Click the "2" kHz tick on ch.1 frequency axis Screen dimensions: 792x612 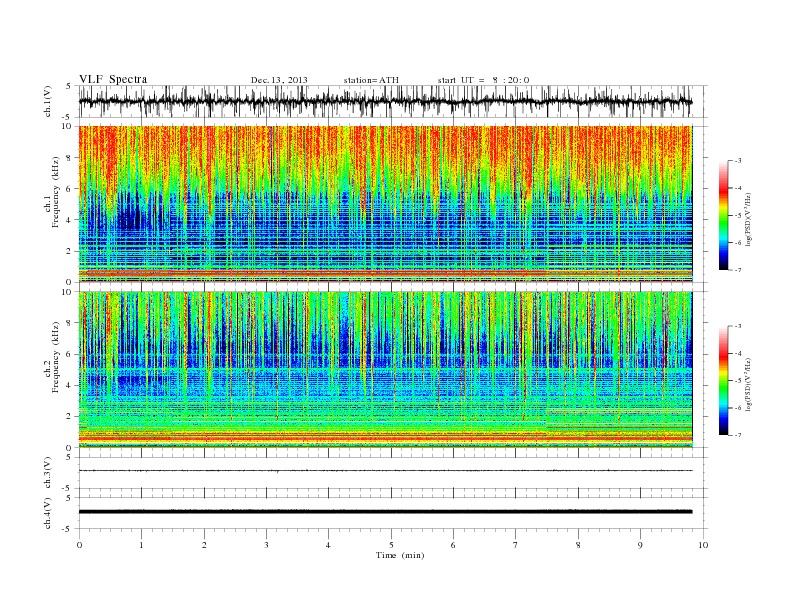click(69, 251)
